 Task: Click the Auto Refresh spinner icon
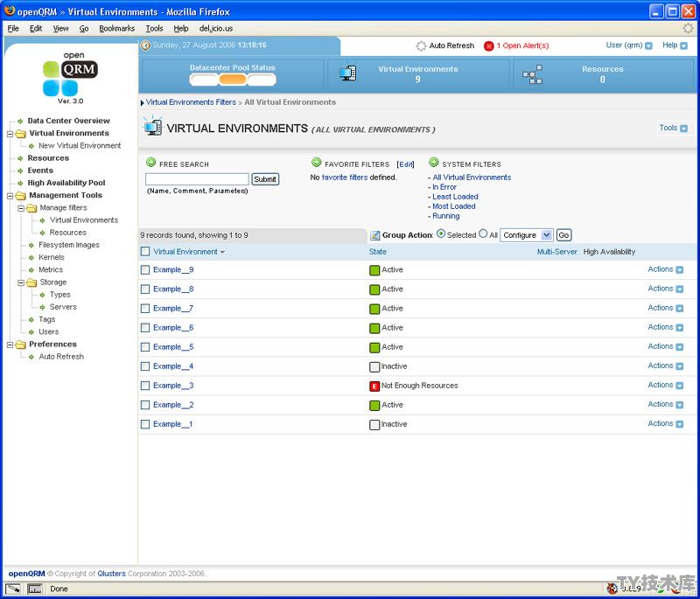coord(421,46)
